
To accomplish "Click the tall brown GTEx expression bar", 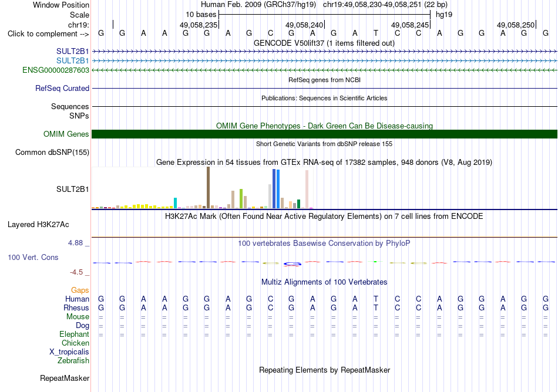I will click(x=208, y=188).
